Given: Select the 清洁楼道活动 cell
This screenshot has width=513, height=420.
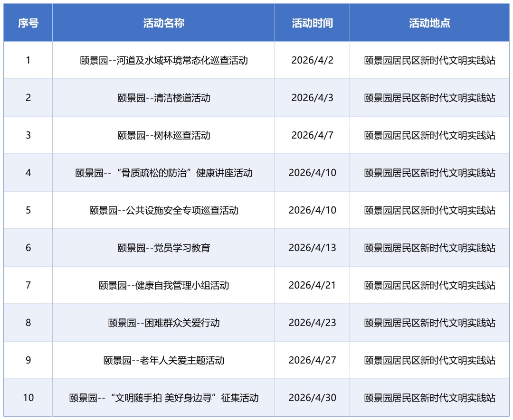Looking at the screenshot, I should click(163, 98).
